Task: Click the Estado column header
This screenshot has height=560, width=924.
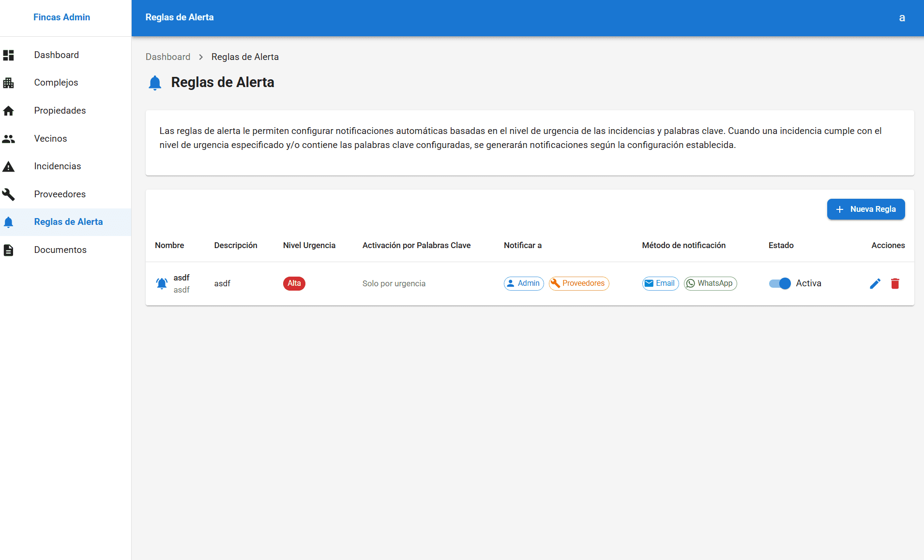Action: pyautogui.click(x=781, y=246)
